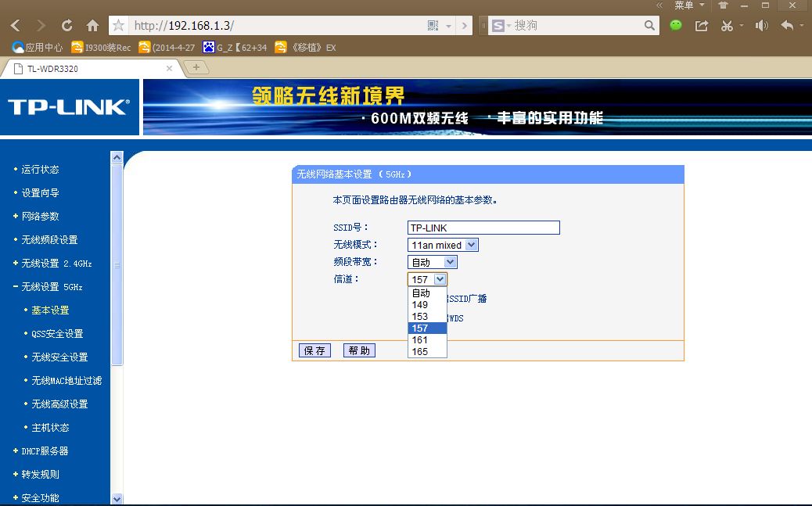Click the undo closed tab arrow icon
This screenshot has height=506, width=812.
[x=786, y=25]
